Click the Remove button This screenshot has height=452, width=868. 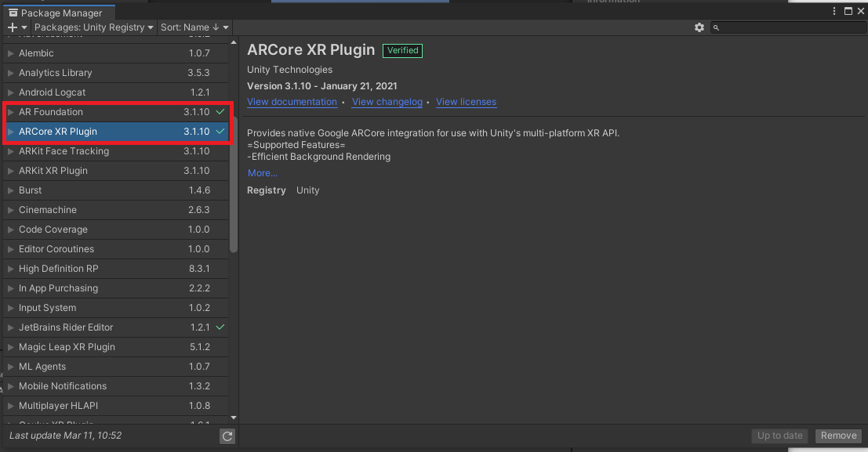coord(839,436)
